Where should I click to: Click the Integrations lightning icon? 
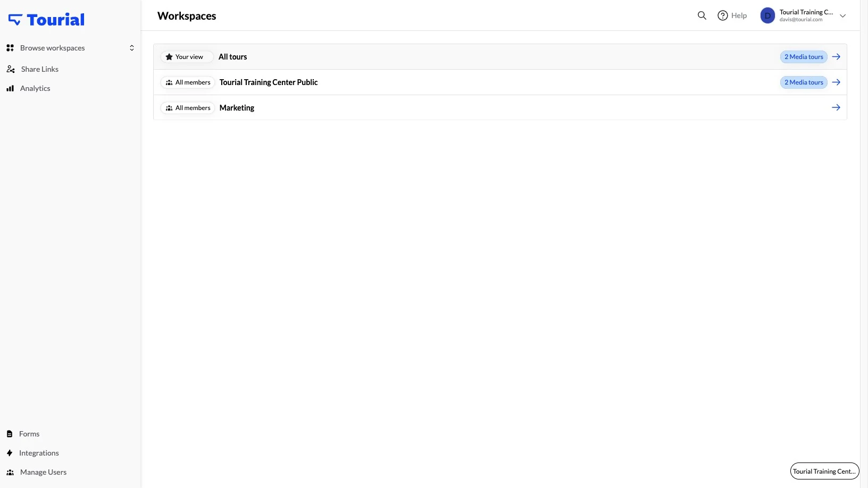click(x=10, y=453)
